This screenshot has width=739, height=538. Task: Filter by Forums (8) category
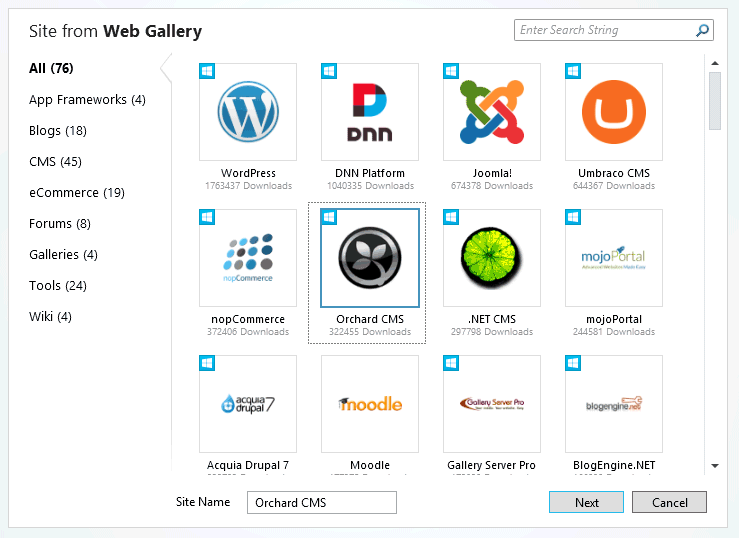(x=60, y=223)
